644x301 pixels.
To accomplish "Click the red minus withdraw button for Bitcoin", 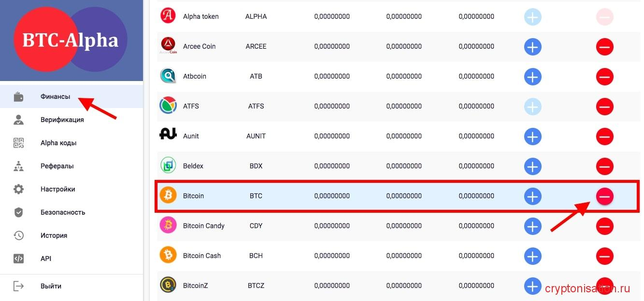I will (x=604, y=196).
